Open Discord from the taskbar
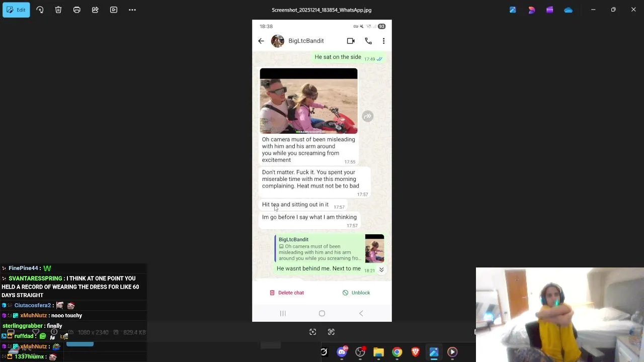This screenshot has height=362, width=644. [x=342, y=352]
